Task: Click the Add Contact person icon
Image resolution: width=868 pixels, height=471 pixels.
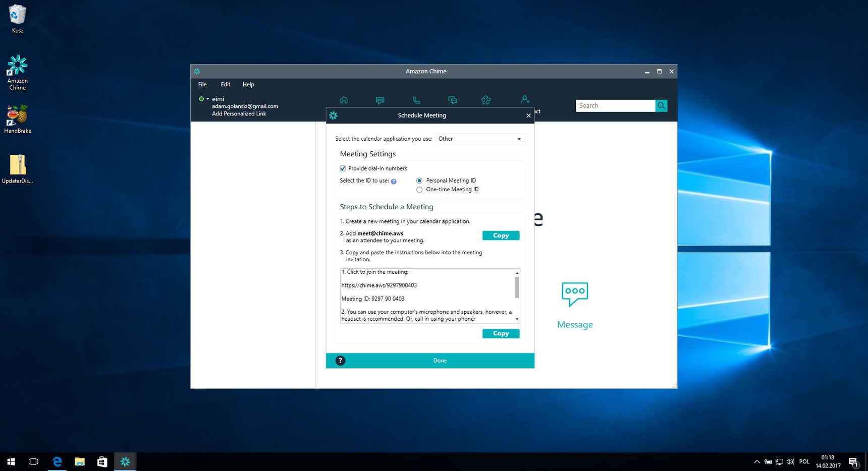Action: click(525, 99)
